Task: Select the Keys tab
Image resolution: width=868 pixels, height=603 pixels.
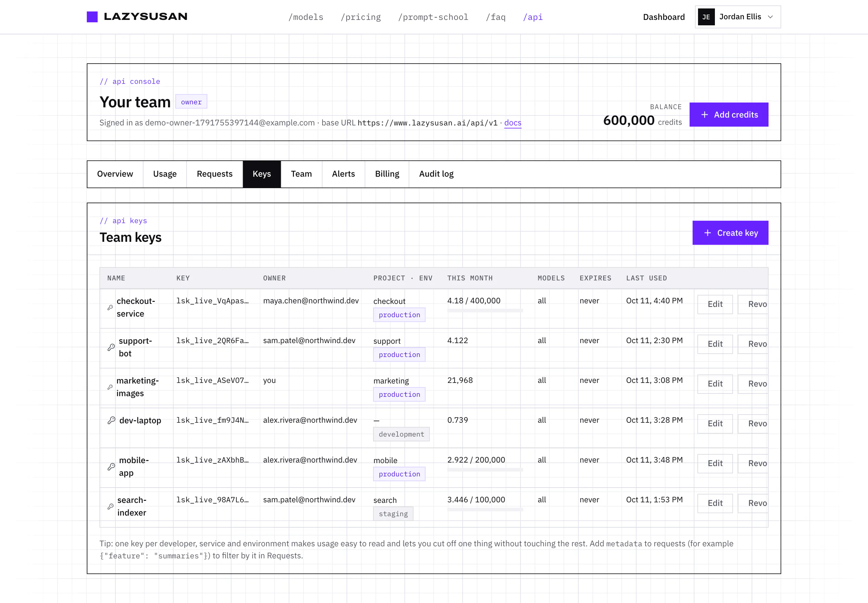Action: coord(262,174)
